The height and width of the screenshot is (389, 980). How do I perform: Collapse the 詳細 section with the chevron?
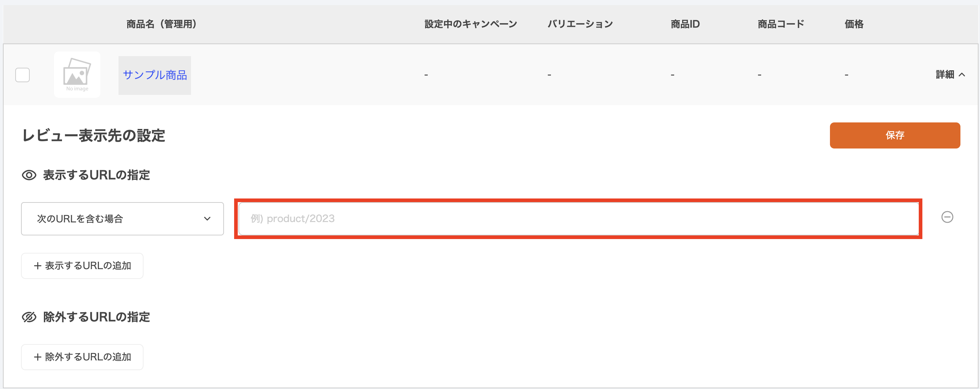coord(963,75)
